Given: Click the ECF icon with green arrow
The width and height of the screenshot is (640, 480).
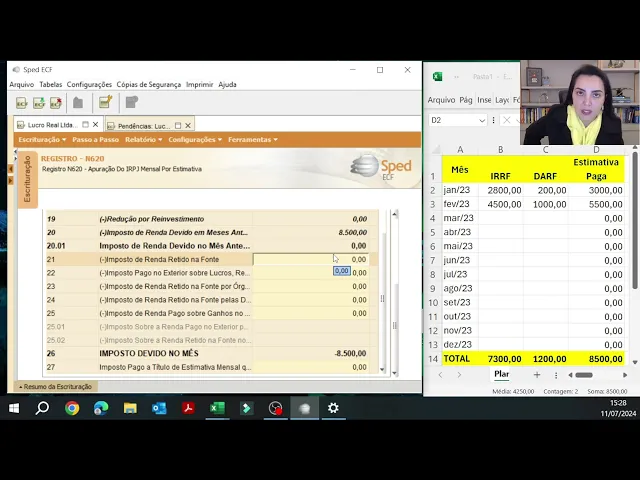Looking at the screenshot, I should [39, 102].
